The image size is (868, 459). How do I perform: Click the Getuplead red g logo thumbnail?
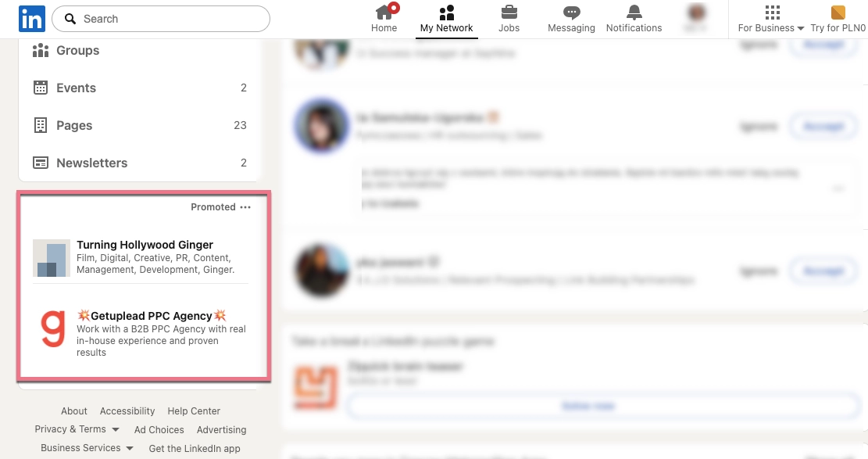[52, 328]
